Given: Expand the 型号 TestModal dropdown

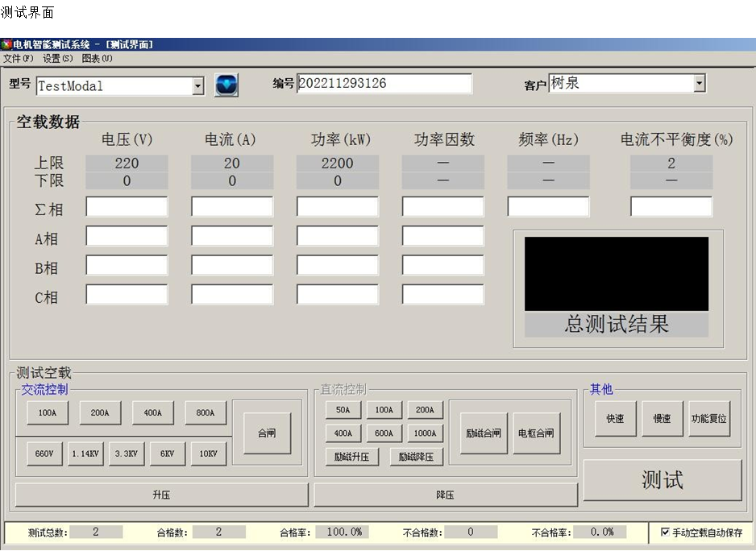Looking at the screenshot, I should pyautogui.click(x=198, y=86).
